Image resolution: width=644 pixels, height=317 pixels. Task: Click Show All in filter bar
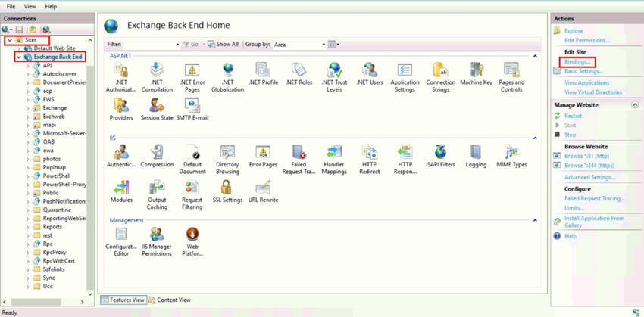[x=223, y=45]
